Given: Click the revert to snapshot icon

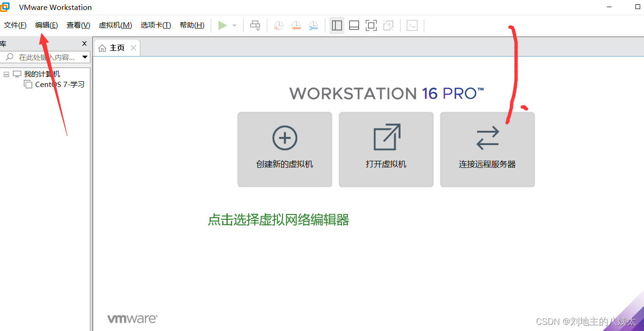Looking at the screenshot, I should coord(296,26).
